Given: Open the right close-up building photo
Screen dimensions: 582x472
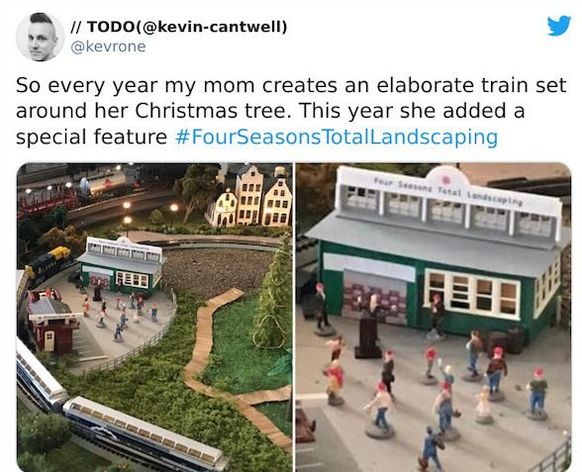Looking at the screenshot, I should coord(433,317).
